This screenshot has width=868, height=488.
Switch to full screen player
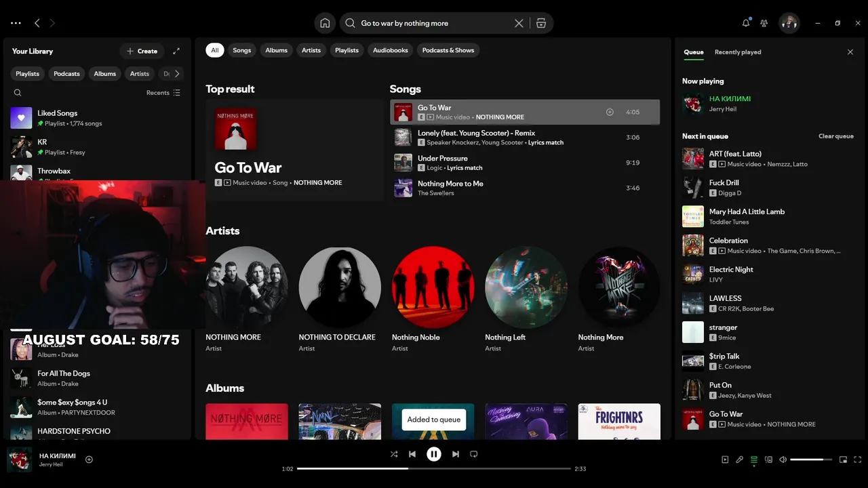point(858,460)
